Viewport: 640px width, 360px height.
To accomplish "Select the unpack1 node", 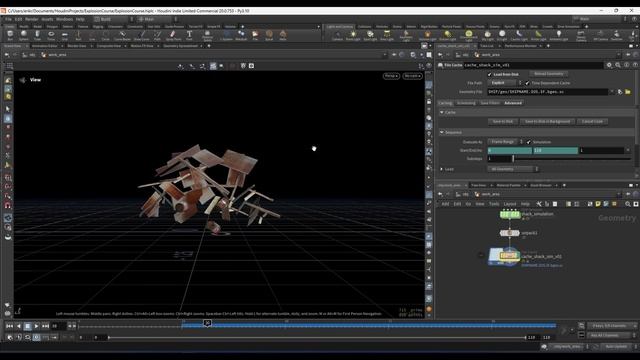I will tap(509, 233).
